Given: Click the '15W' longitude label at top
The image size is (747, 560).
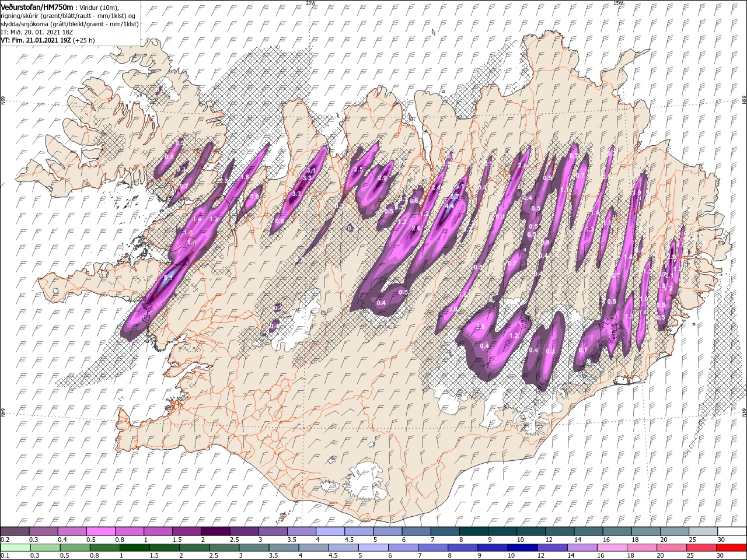Looking at the screenshot, I should click(x=619, y=3).
